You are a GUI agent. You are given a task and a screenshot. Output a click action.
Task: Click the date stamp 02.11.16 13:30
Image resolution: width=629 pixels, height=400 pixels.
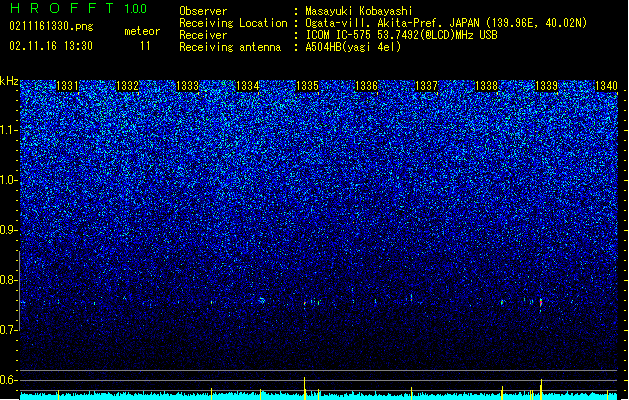click(x=51, y=46)
